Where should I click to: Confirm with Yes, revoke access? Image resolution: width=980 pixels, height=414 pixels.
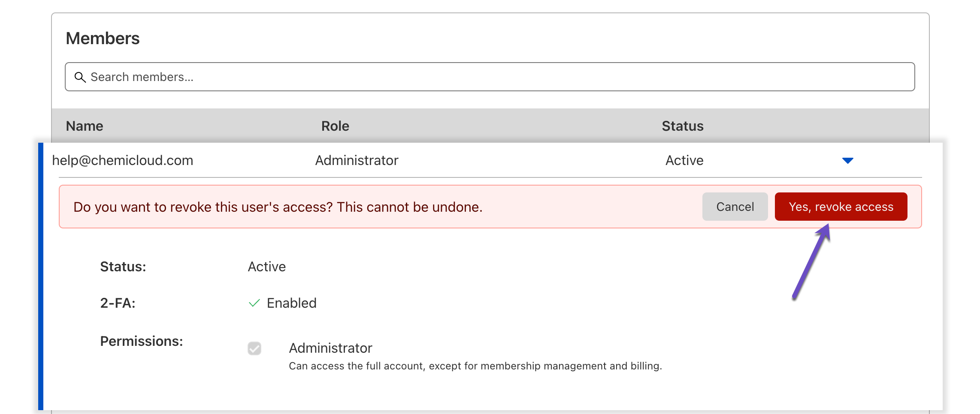coord(841,207)
